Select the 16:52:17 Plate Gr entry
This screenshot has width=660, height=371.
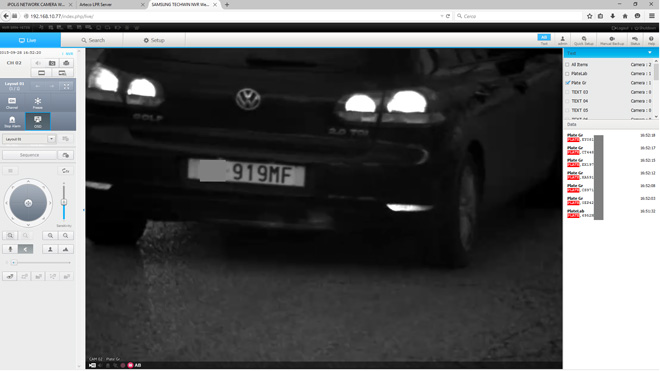click(611, 150)
